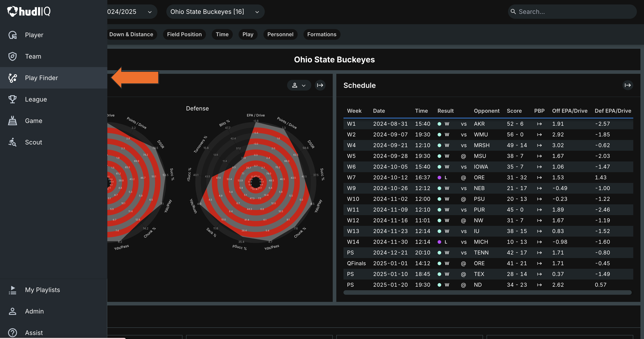The width and height of the screenshot is (644, 339).
Task: Sort schedule by Score column header
Action: [514, 111]
